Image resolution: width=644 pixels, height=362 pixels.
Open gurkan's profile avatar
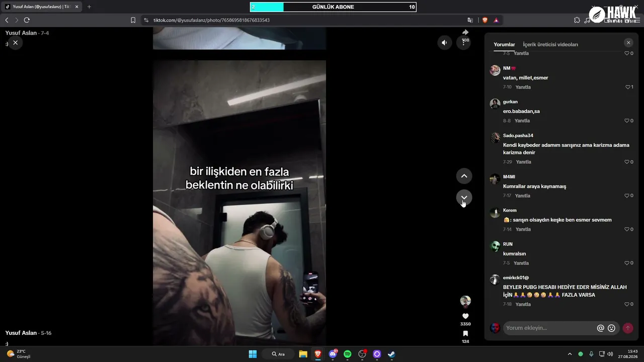(495, 104)
